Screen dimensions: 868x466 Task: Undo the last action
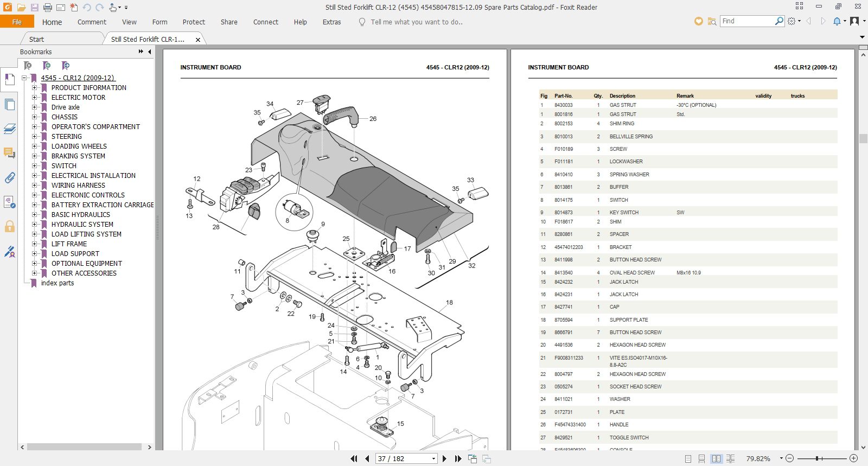click(x=87, y=8)
